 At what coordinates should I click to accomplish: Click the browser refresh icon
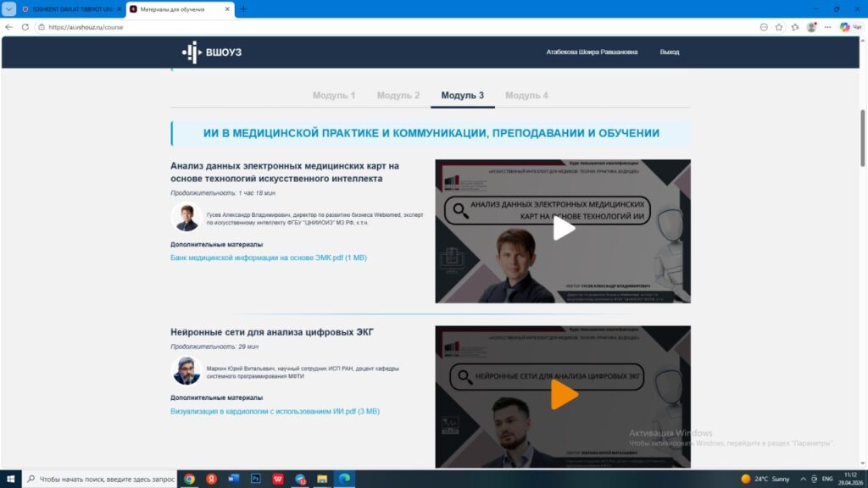(25, 27)
